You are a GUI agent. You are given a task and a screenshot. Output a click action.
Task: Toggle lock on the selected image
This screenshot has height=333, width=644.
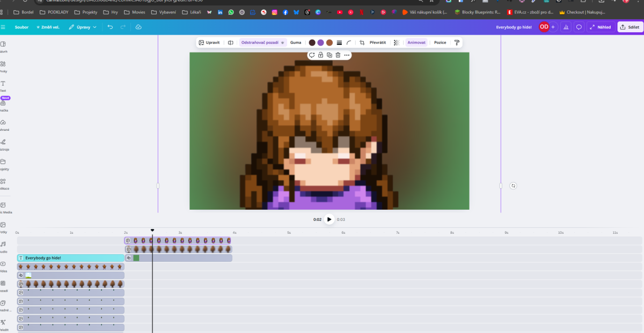click(320, 55)
